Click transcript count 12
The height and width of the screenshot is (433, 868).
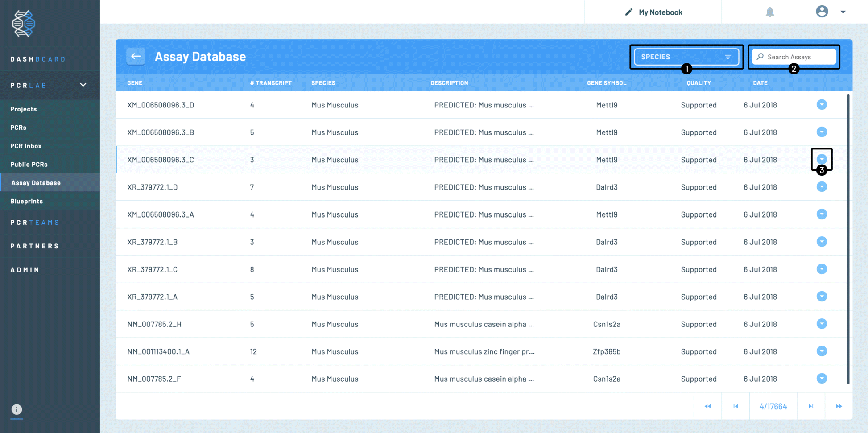253,351
